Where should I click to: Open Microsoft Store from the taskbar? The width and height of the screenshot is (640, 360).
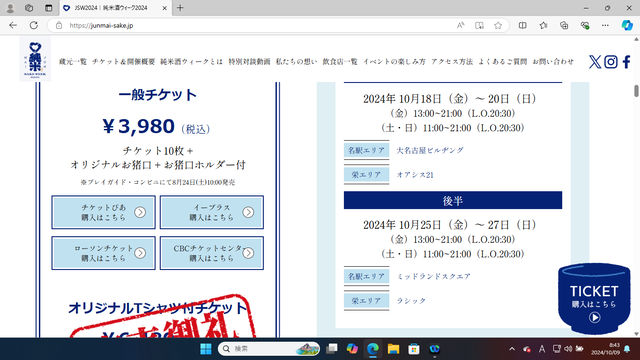[x=414, y=349]
